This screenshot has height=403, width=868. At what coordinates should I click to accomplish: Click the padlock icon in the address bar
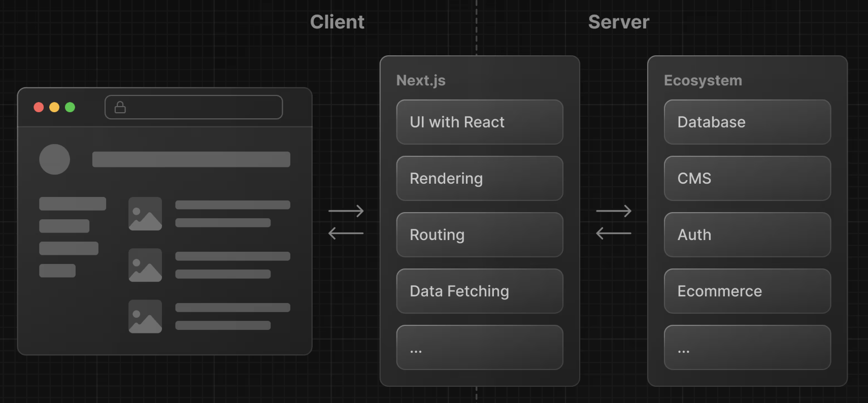click(x=120, y=107)
